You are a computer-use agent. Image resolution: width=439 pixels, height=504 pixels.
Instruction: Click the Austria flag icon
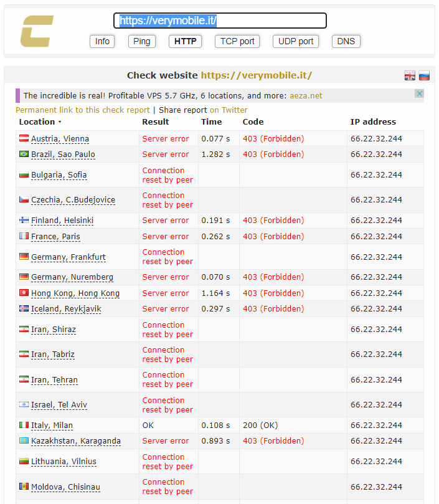(x=24, y=138)
